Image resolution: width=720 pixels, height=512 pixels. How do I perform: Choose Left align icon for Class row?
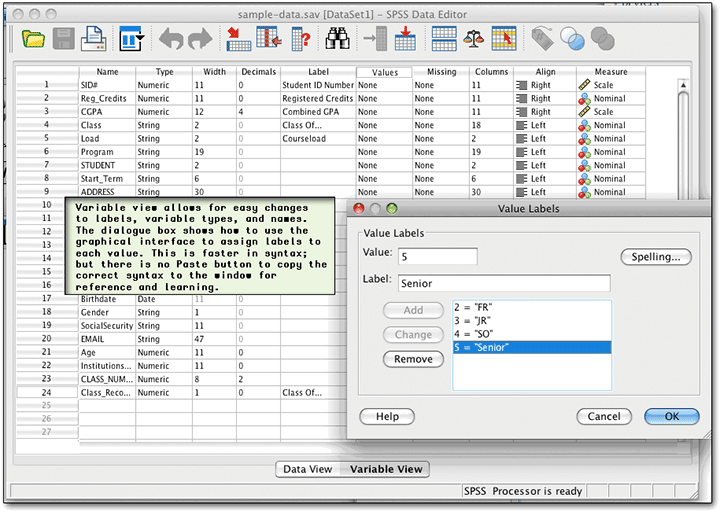point(521,125)
